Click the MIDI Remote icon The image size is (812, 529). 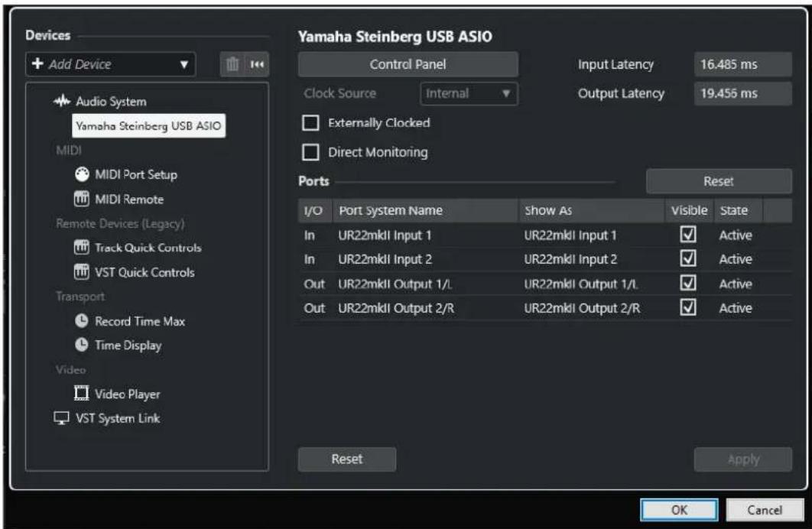82,199
